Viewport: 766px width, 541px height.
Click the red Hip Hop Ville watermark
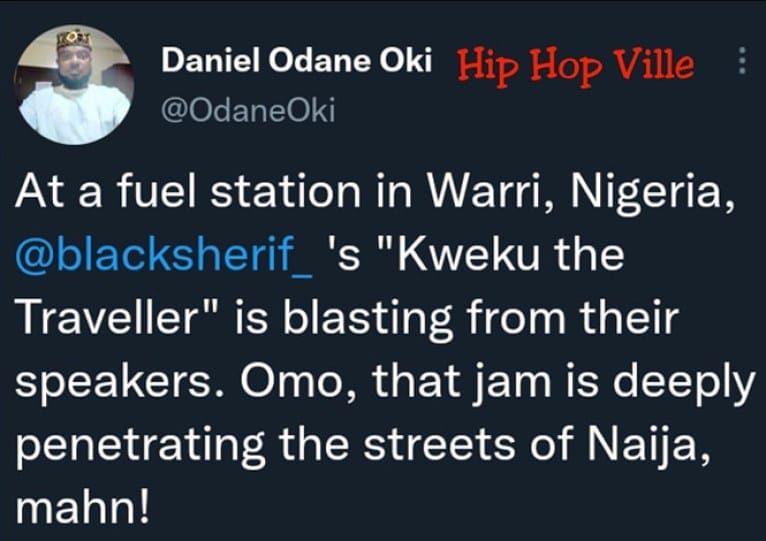click(x=575, y=64)
